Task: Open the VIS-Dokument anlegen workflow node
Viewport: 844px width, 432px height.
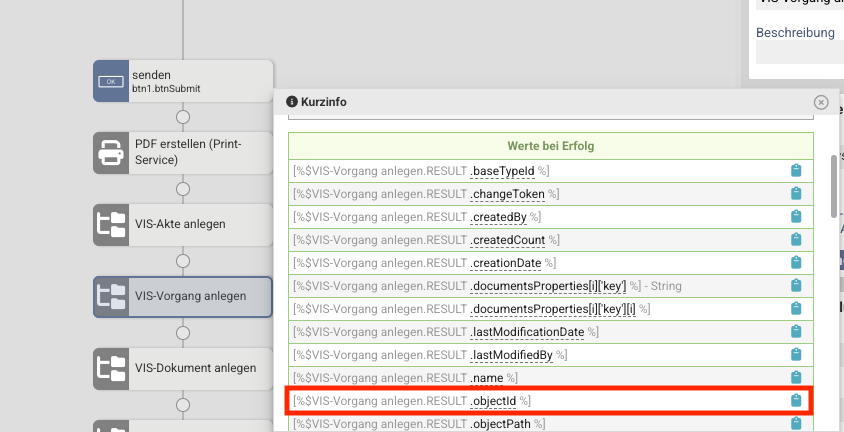Action: (183, 369)
